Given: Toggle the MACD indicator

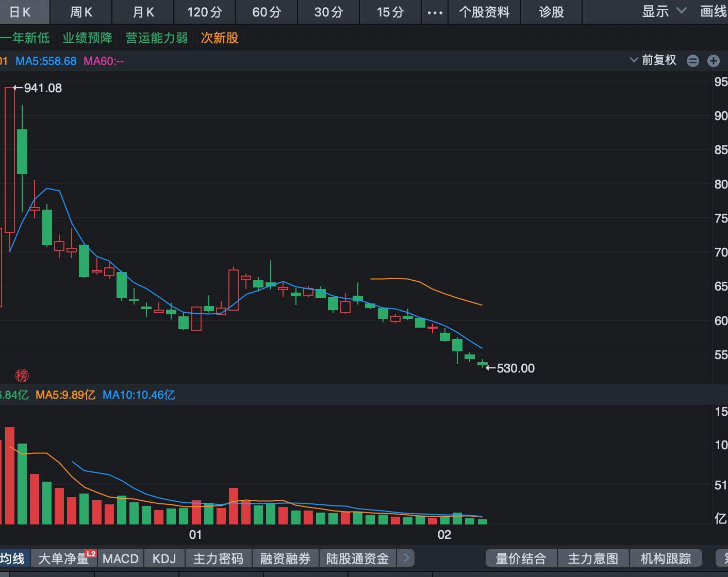Looking at the screenshot, I should pos(121,558).
